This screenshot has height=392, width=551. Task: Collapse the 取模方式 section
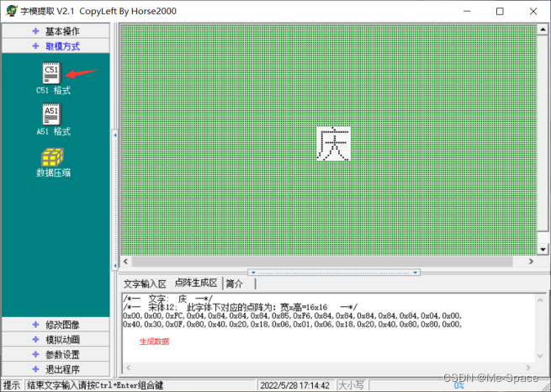click(x=56, y=46)
